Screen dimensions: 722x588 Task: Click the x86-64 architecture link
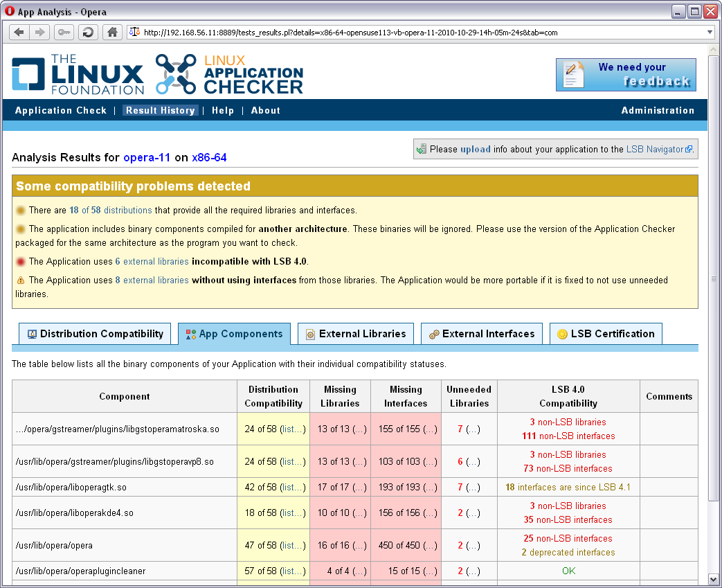[209, 158]
